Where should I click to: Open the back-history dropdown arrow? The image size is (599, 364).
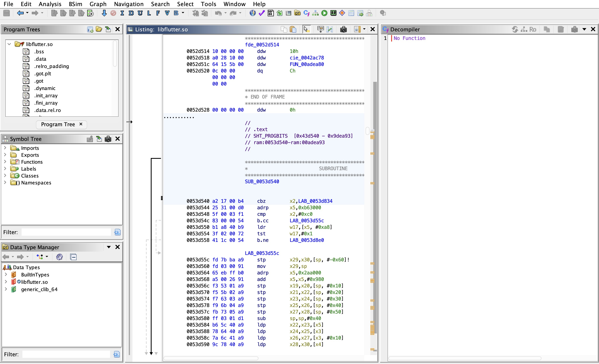[x=27, y=13]
